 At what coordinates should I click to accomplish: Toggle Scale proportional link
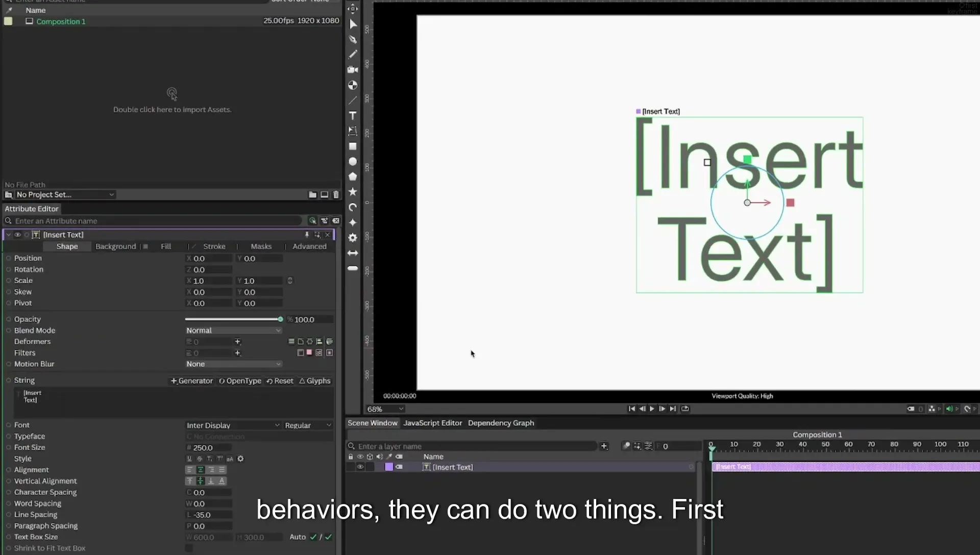pos(290,281)
